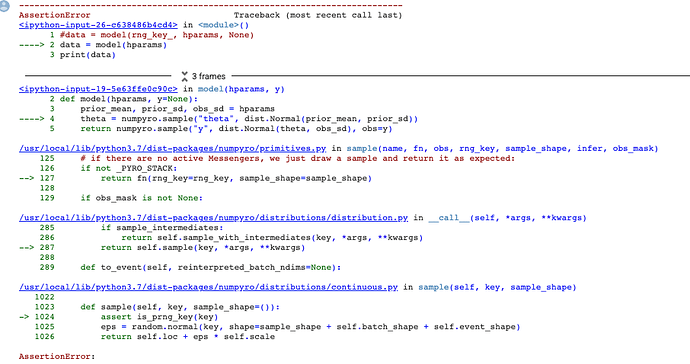Click 'return self.sample_with_intermediates' line
The width and height of the screenshot is (690, 364).
click(x=272, y=238)
